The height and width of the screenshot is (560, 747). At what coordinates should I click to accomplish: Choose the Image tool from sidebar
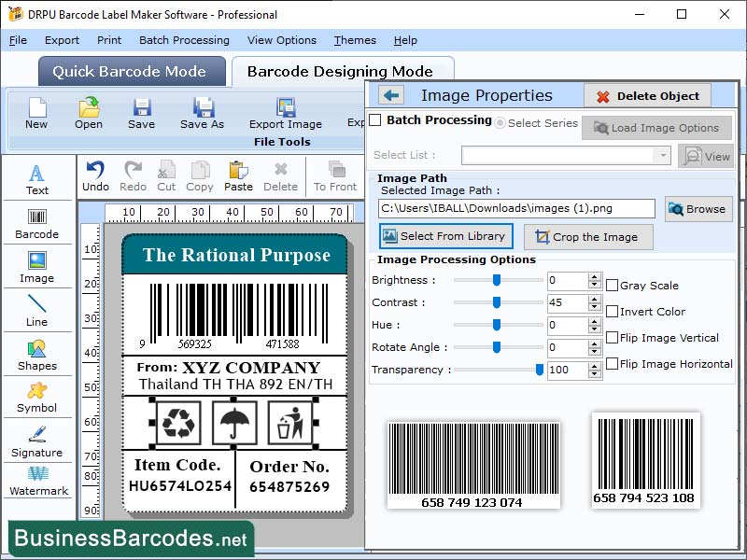pyautogui.click(x=37, y=269)
